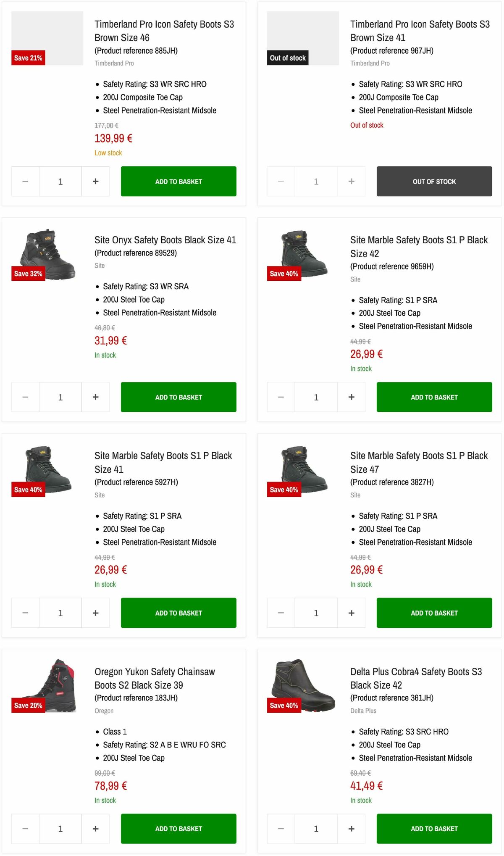Add Site Onyx Safety Boots to basket
Viewport: 504px width, 856px height.
(x=178, y=397)
